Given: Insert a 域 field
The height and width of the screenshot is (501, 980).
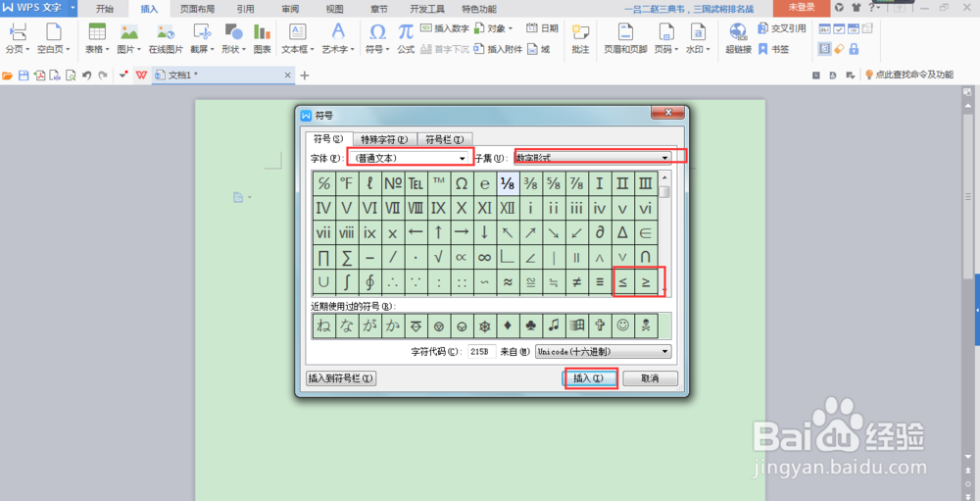Looking at the screenshot, I should pos(539,49).
